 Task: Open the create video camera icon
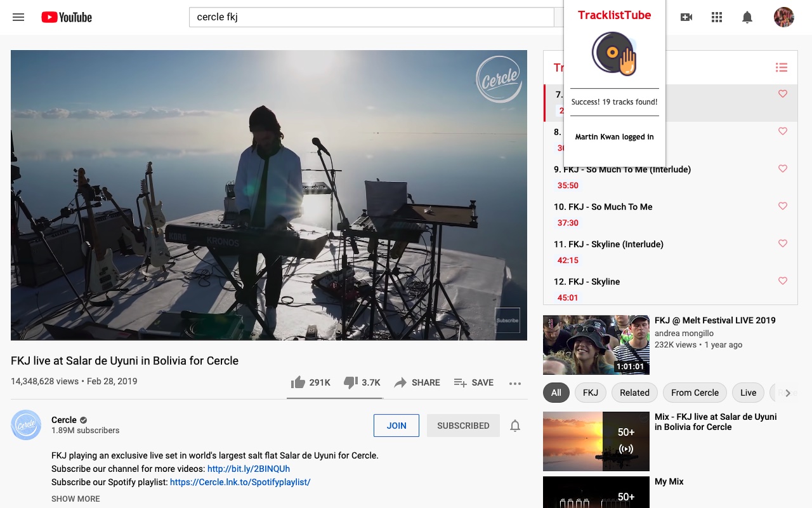point(686,17)
